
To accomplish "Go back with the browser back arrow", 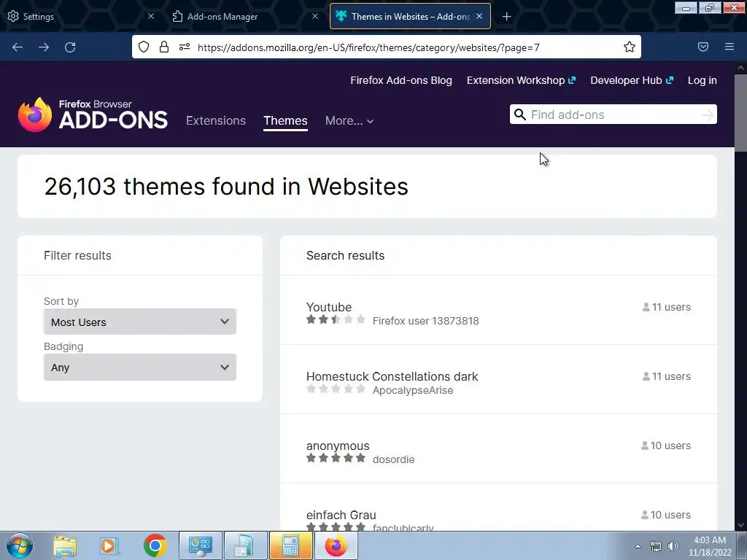I will point(18,47).
